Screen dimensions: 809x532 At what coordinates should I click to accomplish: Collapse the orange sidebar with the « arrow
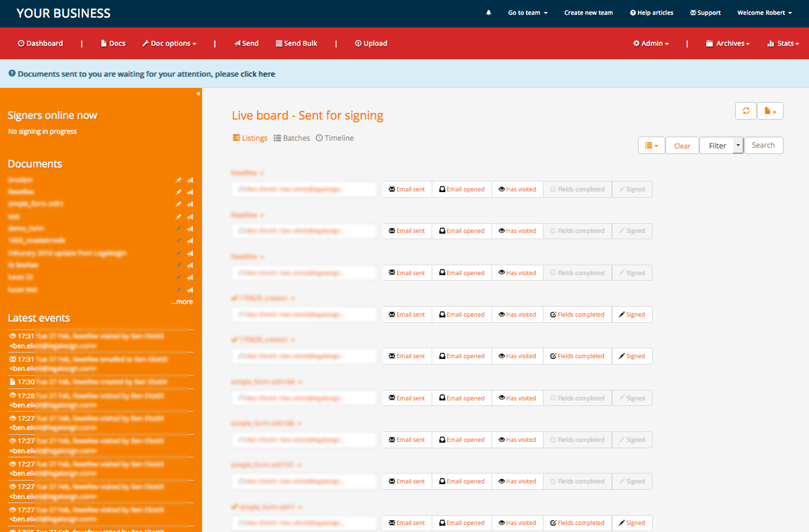[x=198, y=94]
